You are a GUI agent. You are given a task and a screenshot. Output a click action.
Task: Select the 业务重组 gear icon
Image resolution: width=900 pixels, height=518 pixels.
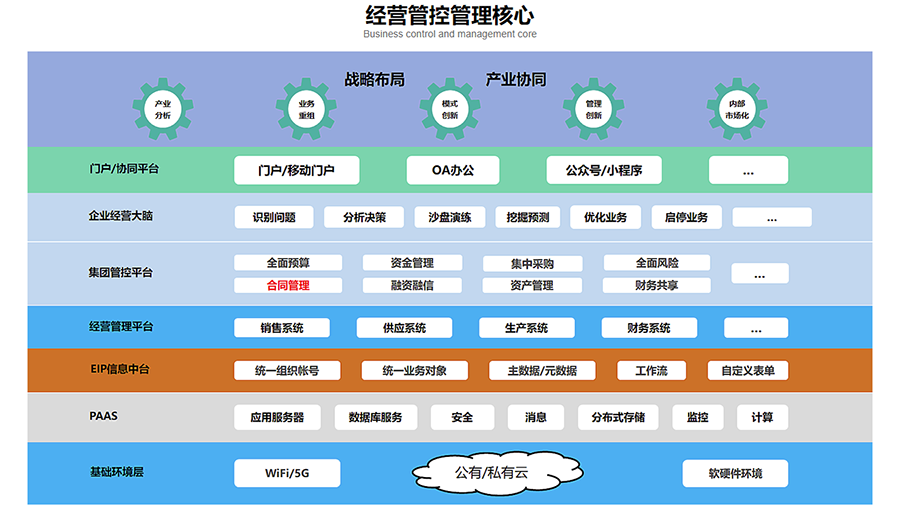click(x=306, y=109)
